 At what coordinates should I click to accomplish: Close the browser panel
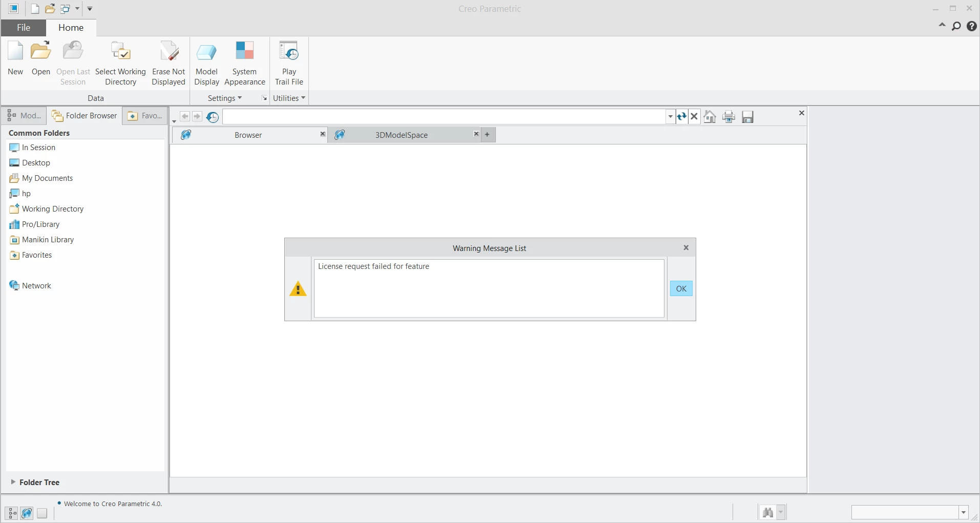coord(802,113)
